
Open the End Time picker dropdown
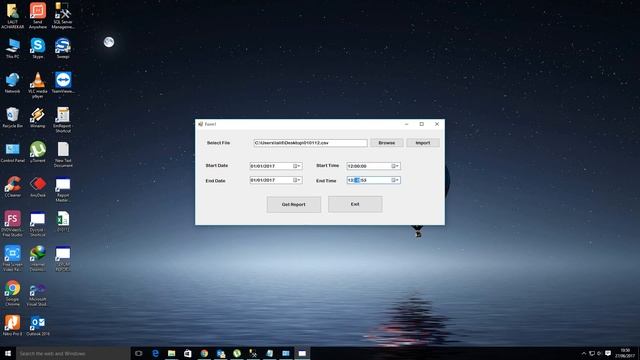click(395, 180)
